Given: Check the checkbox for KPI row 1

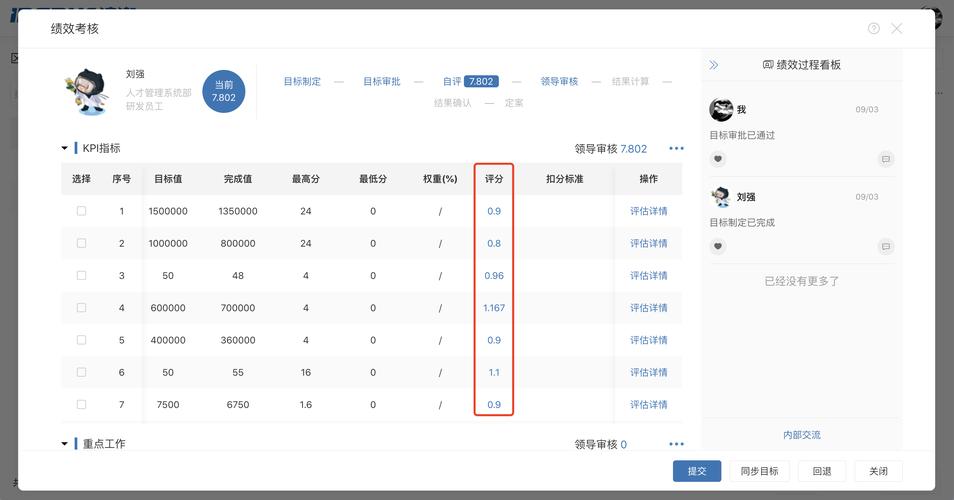Looking at the screenshot, I should tap(82, 211).
